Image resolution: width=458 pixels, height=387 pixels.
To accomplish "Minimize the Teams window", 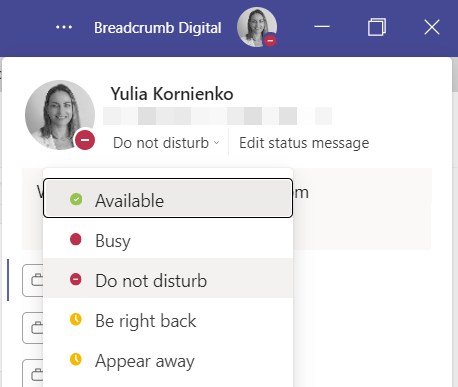I will coord(322,27).
